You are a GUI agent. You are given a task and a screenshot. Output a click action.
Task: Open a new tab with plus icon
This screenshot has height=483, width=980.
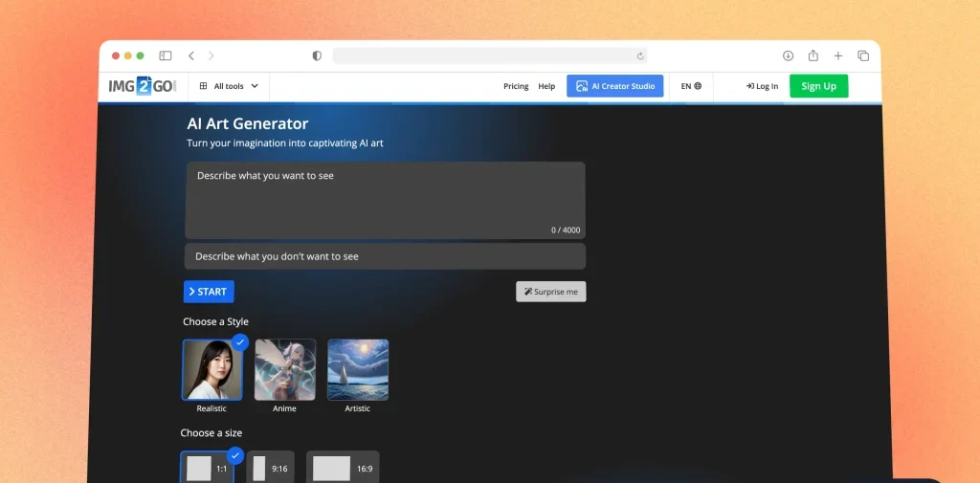837,56
